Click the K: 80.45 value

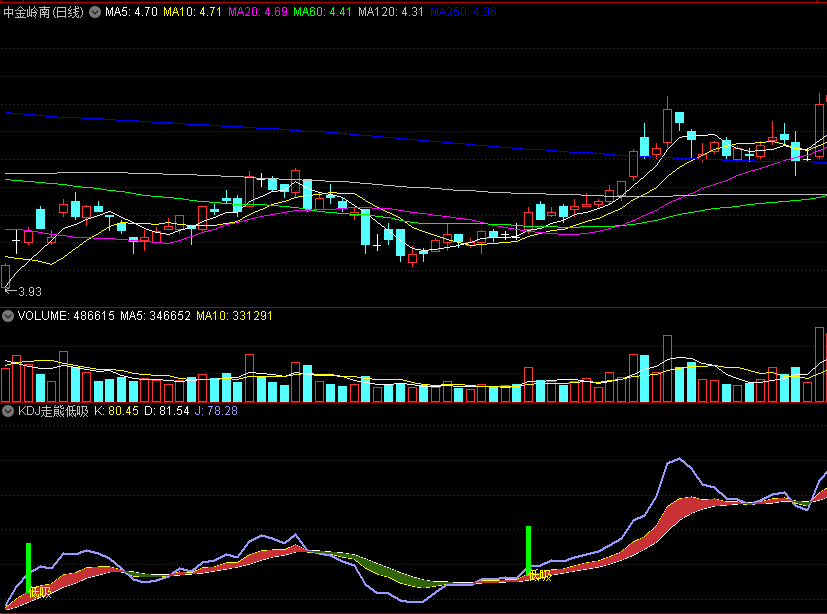pos(117,411)
